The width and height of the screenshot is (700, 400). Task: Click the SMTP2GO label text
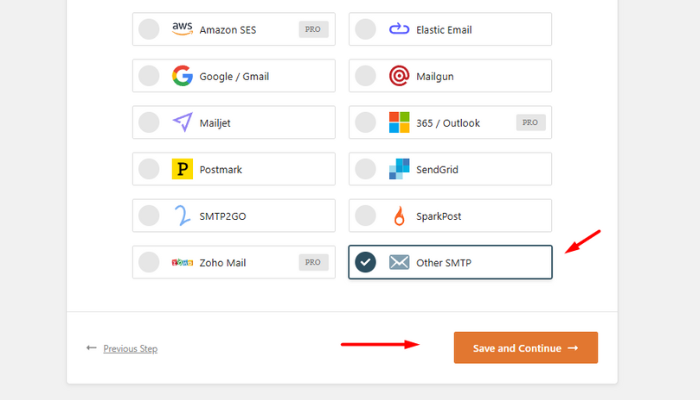(x=222, y=217)
